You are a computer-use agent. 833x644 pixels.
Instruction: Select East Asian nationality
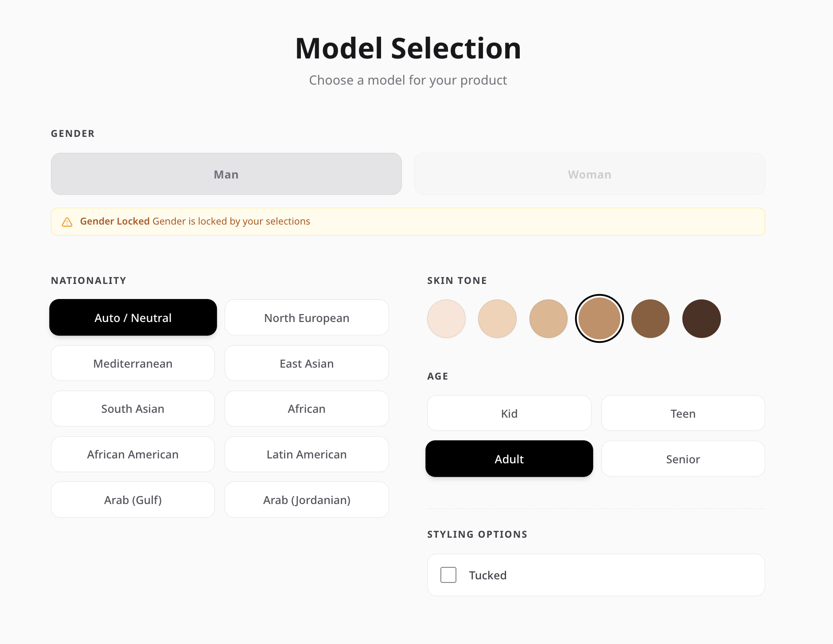pyautogui.click(x=307, y=363)
